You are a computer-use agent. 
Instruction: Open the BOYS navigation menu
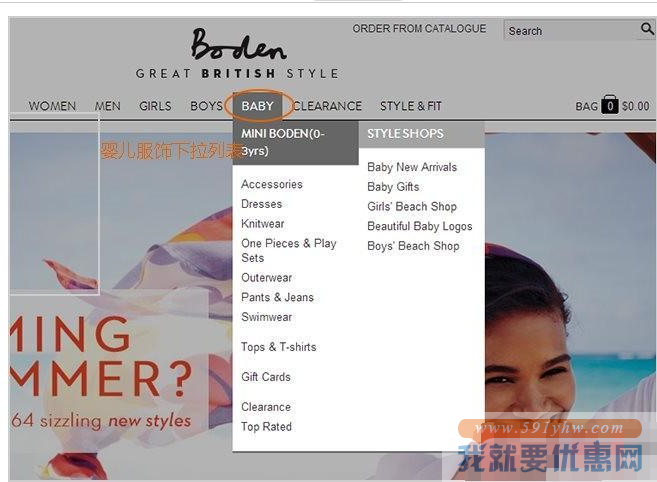(206, 106)
